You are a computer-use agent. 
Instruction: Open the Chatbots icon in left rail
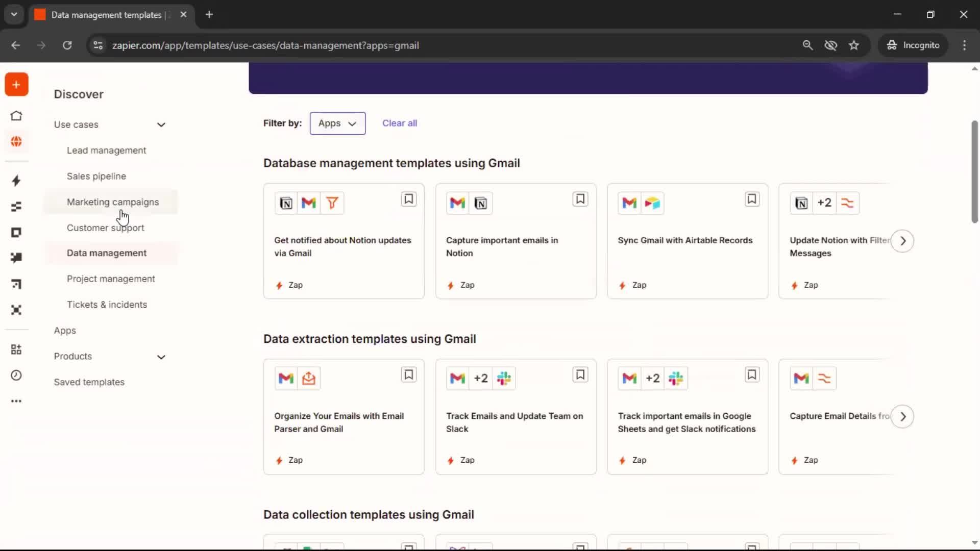[x=16, y=258]
